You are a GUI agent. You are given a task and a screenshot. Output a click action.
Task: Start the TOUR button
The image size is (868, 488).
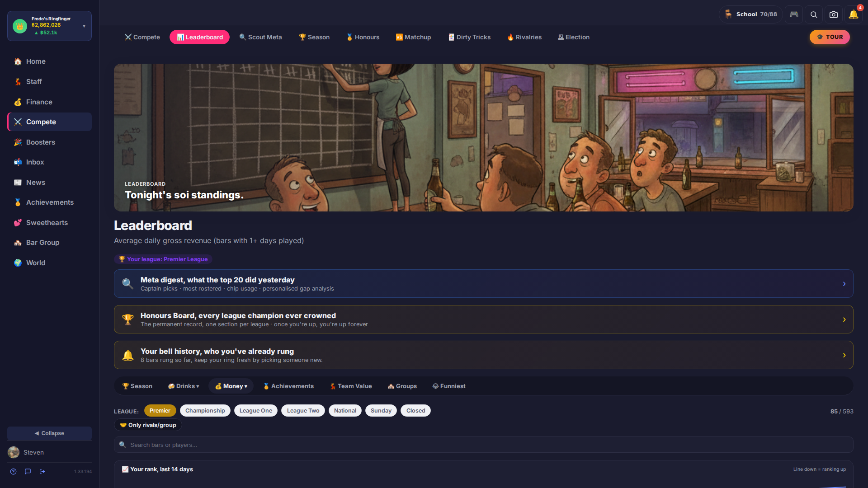830,37
